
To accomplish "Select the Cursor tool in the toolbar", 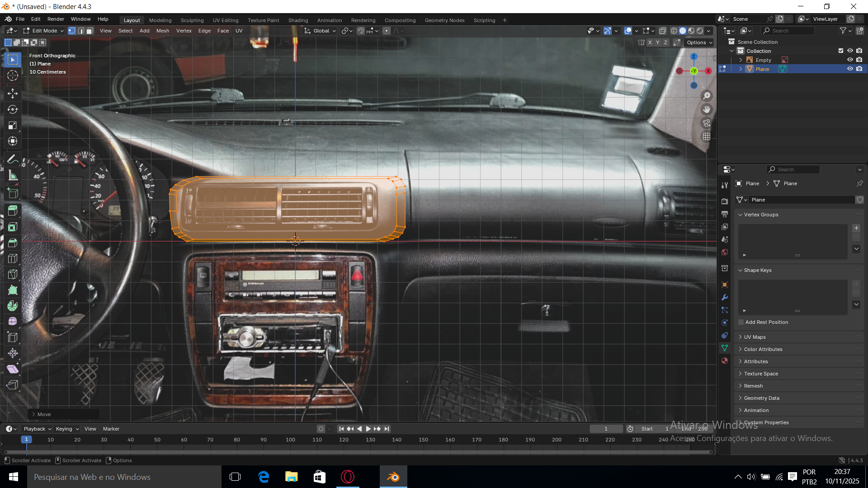I will click(x=13, y=76).
